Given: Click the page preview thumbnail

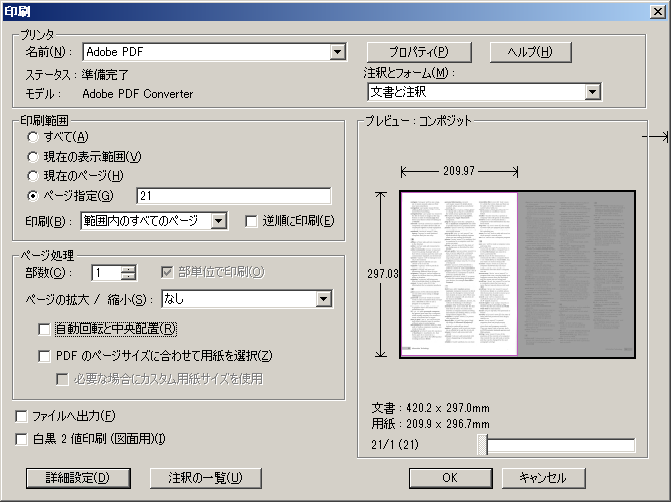Looking at the screenshot, I should coord(517,274).
